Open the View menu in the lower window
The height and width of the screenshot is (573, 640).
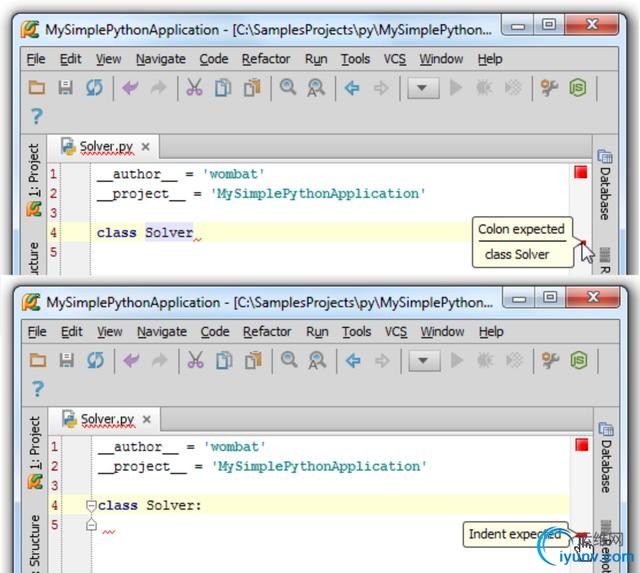(109, 332)
